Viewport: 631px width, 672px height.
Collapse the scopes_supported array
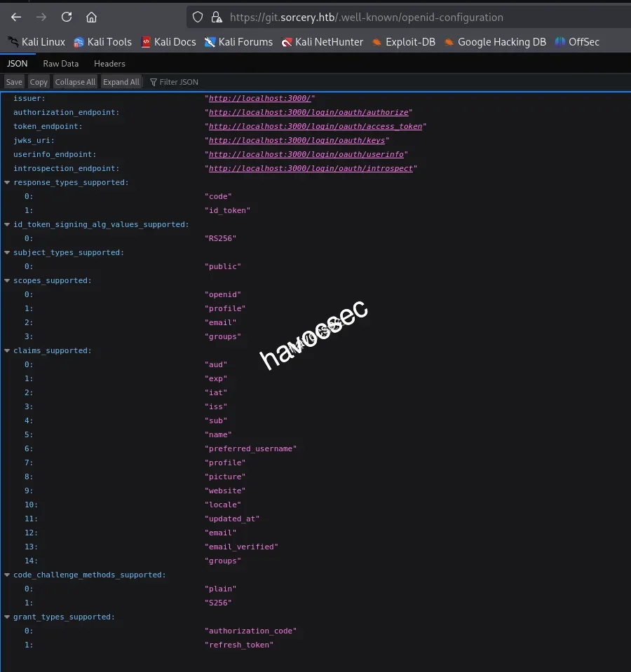point(6,280)
